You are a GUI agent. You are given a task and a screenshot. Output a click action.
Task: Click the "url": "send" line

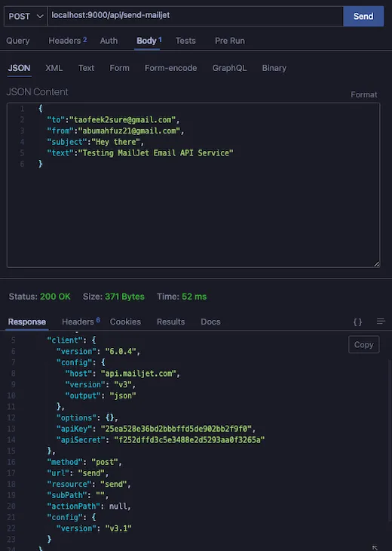click(78, 473)
